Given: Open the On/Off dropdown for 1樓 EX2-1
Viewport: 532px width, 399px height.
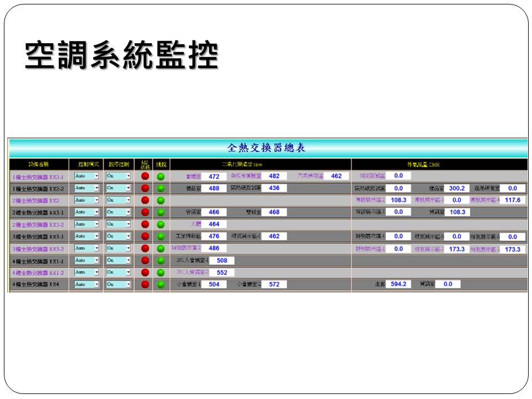Looking at the screenshot, I should click(119, 176).
